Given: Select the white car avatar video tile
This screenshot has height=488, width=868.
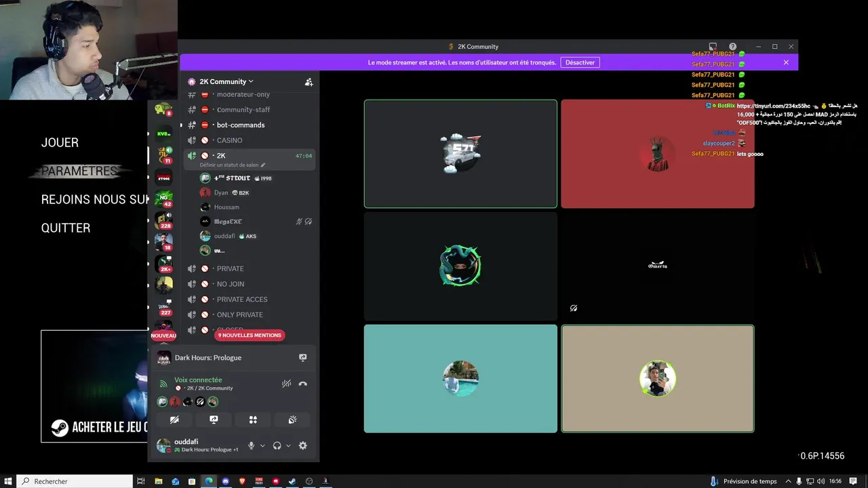Looking at the screenshot, I should (460, 154).
